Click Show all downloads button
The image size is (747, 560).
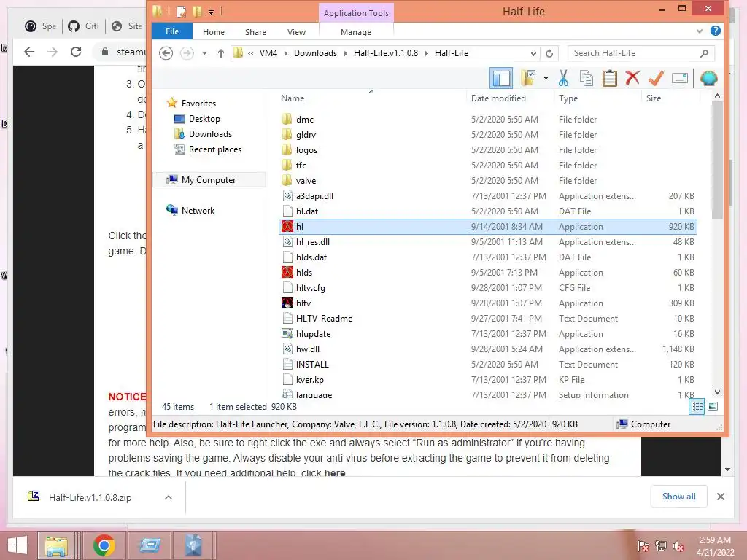(679, 497)
